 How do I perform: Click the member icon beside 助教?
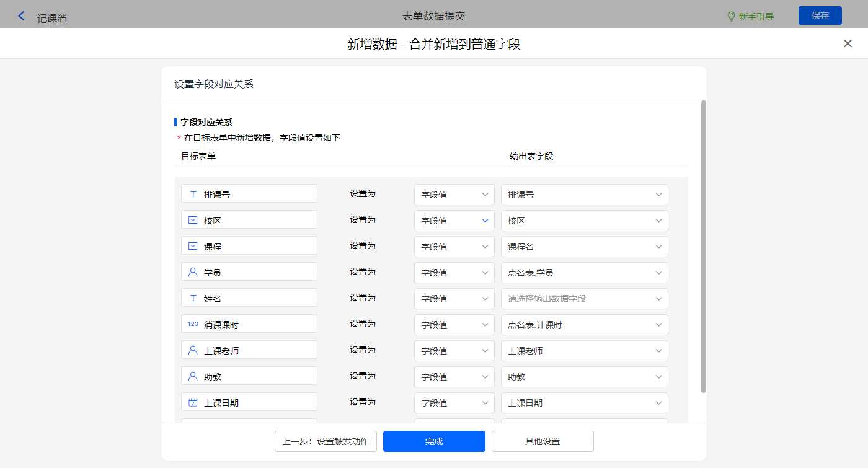point(193,376)
